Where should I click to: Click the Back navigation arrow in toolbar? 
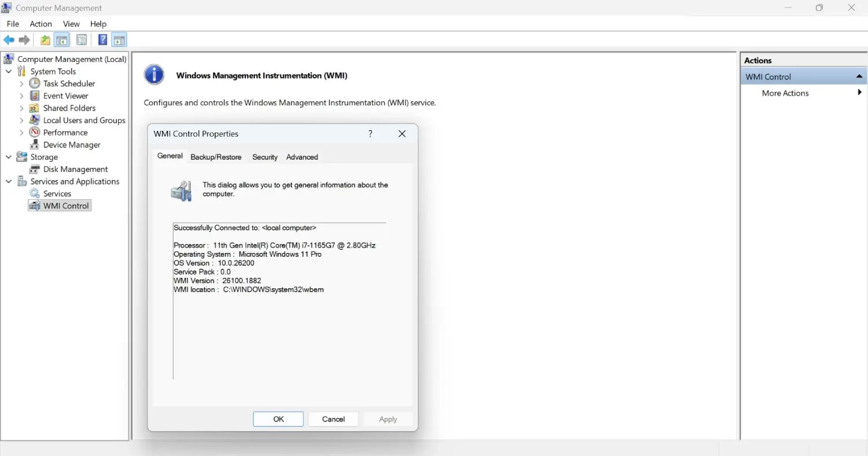tap(9, 39)
